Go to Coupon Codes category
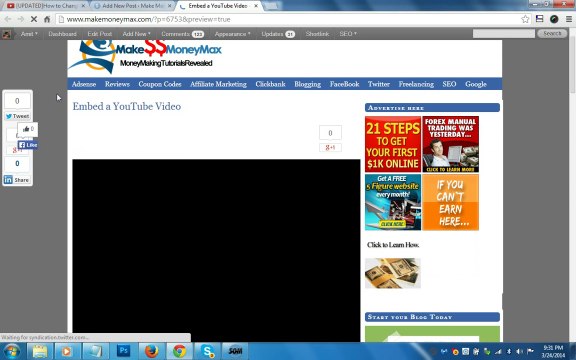 (x=160, y=84)
